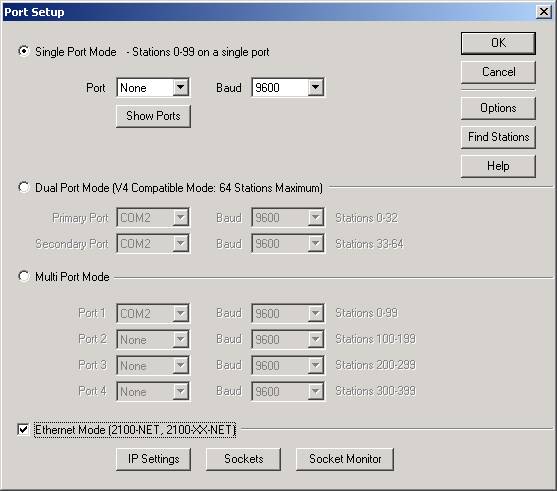Open Help for Port Setup
Screen dimensions: 557x491
pyautogui.click(x=498, y=166)
